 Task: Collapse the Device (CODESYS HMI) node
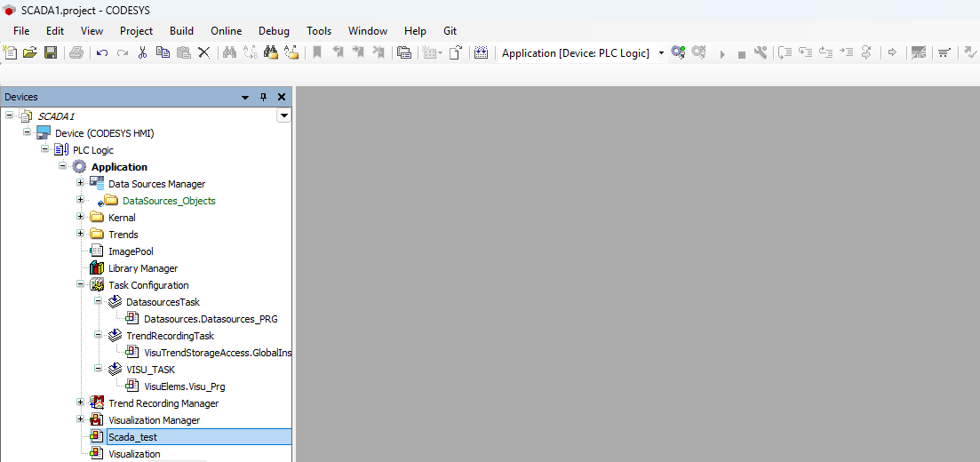click(27, 131)
